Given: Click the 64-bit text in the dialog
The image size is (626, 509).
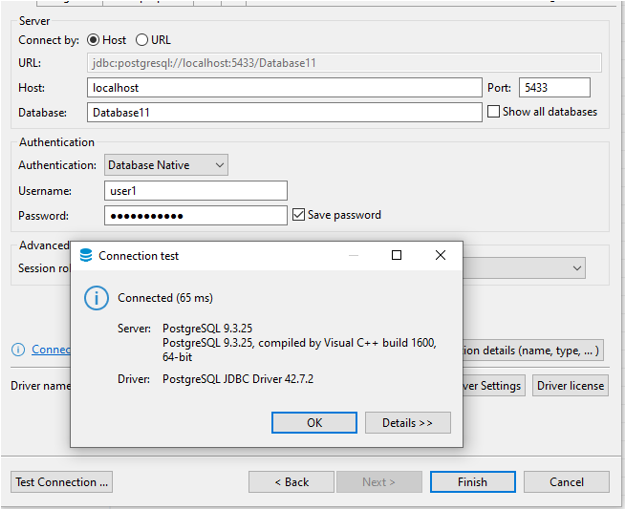Looking at the screenshot, I should tap(177, 357).
